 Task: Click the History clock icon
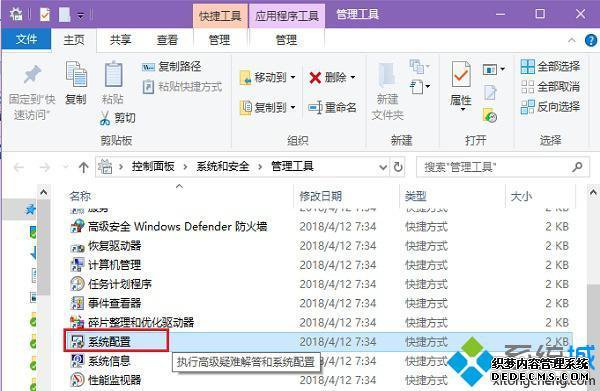point(490,115)
